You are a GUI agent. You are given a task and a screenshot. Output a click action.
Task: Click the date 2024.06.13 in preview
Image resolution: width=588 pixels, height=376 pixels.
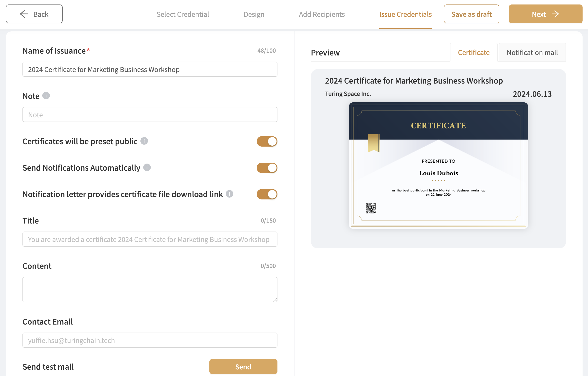click(x=532, y=94)
